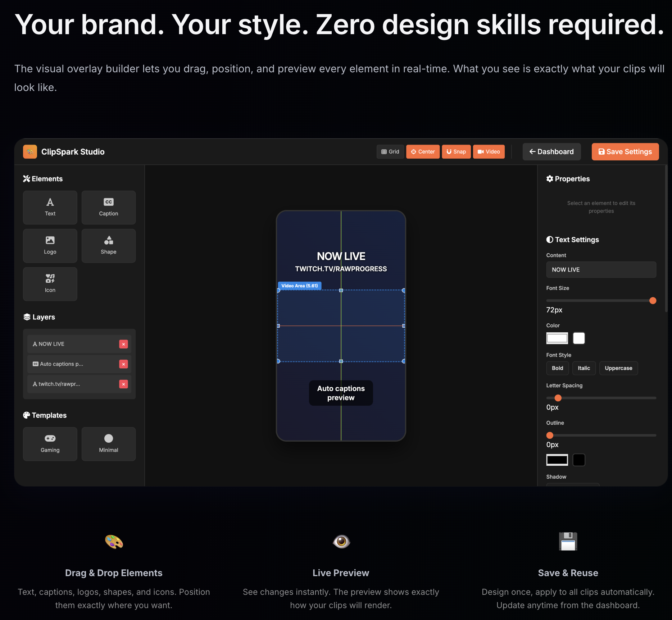Open the text Color swatch
This screenshot has width=672, height=620.
[557, 338]
